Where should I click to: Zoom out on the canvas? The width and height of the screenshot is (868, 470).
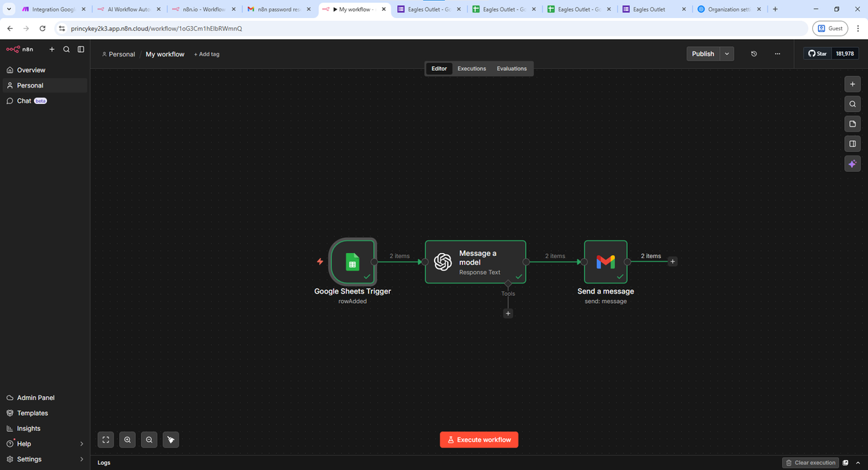(149, 439)
